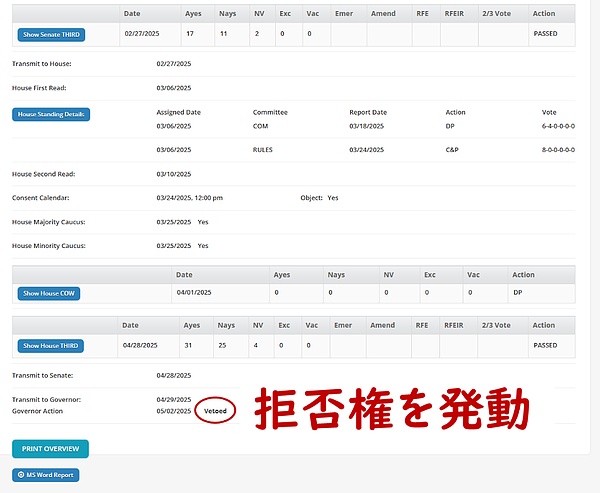Screen dimensions: 600x493
Task: Click the Assigned Date column heading
Action: tap(179, 113)
